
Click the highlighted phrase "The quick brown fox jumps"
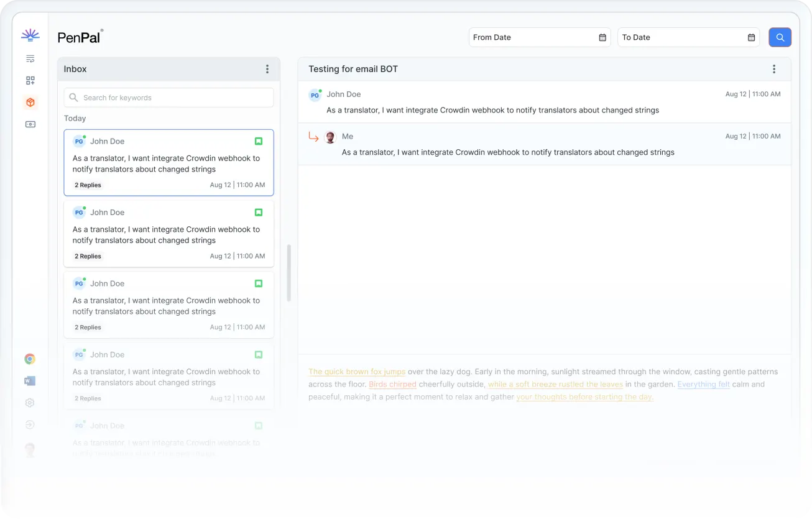357,372
